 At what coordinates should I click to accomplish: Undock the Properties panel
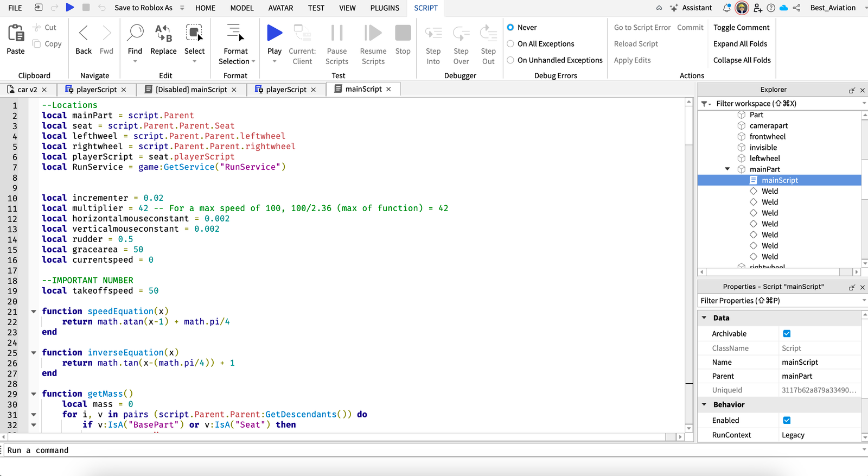tap(852, 287)
